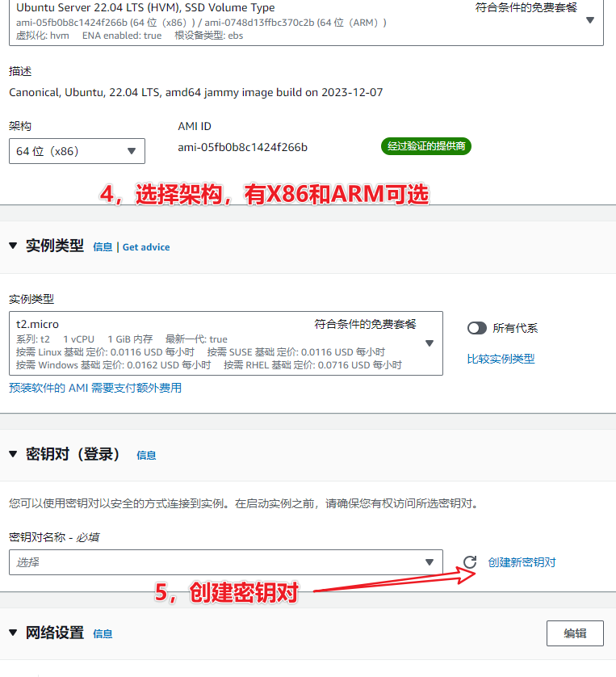Open the t2.micro instance type dropdown
This screenshot has height=677, width=616.
coord(225,343)
